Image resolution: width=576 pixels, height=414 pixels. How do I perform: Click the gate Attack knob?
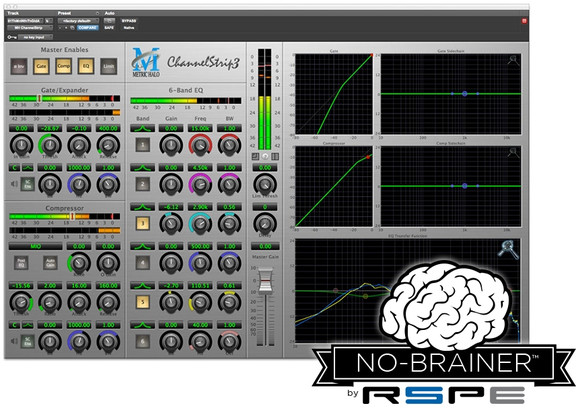[79, 145]
